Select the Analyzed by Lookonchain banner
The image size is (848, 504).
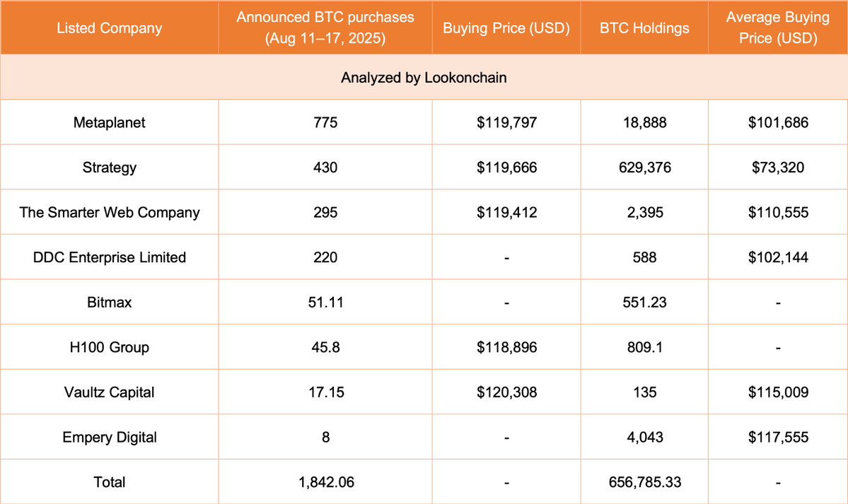[424, 77]
